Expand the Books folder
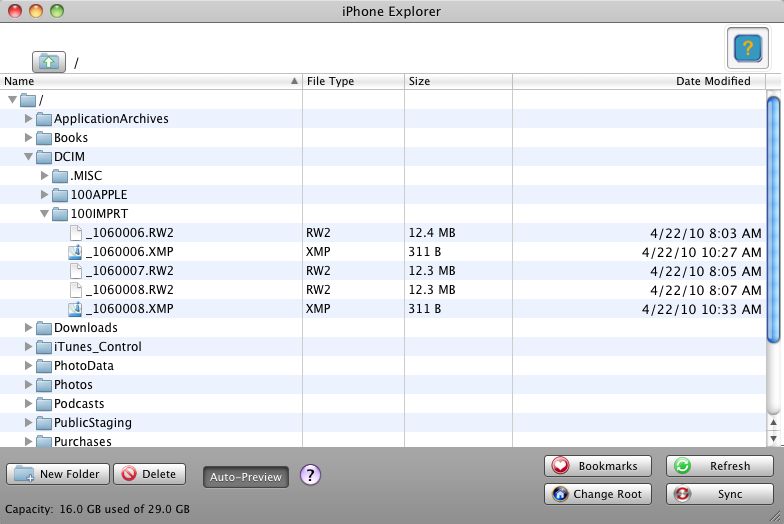784x524 pixels. [28, 138]
